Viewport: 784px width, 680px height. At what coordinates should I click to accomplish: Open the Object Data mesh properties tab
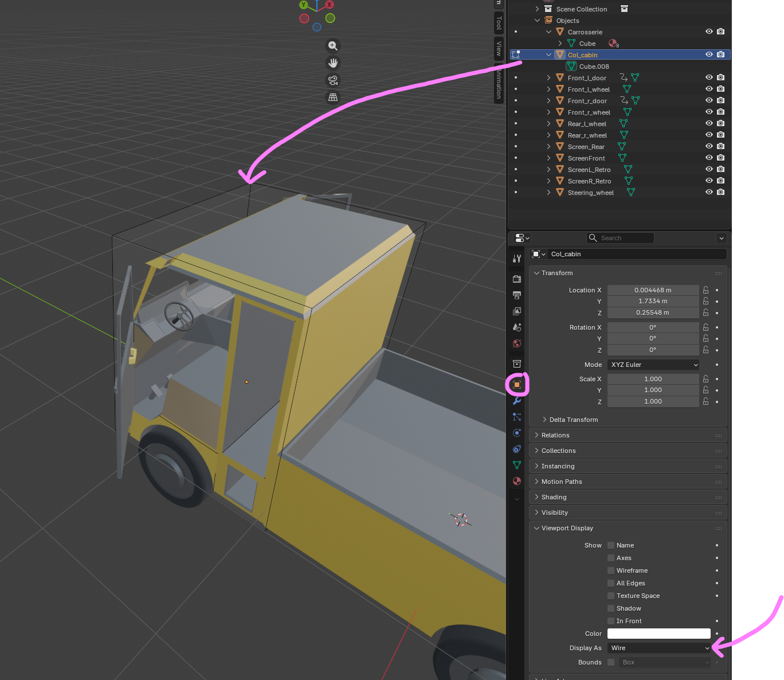point(517,465)
